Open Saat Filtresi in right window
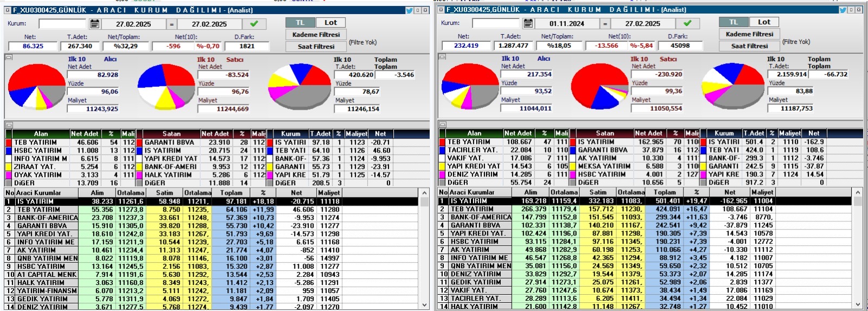This screenshot has width=868, height=311. tap(749, 46)
